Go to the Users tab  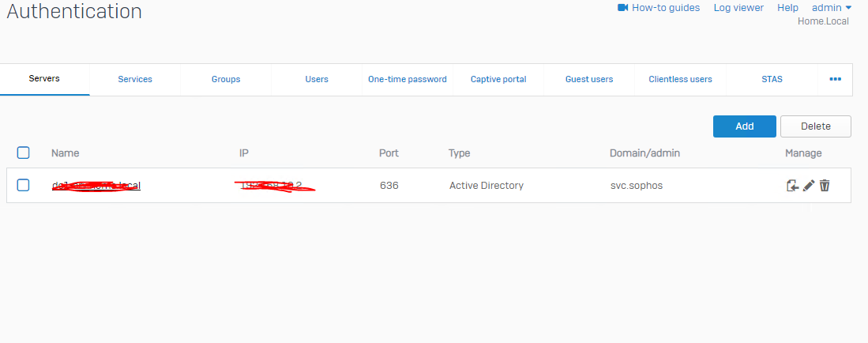(317, 79)
